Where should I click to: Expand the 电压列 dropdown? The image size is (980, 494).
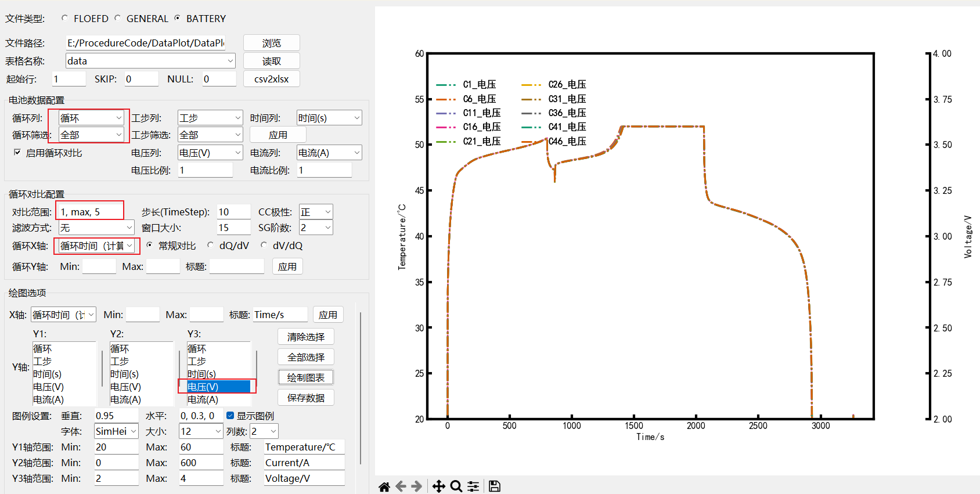coord(210,153)
